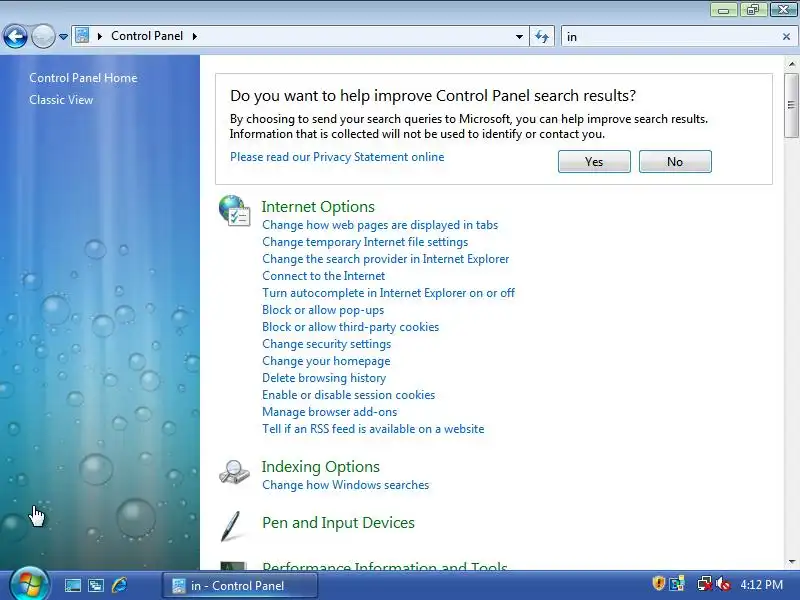Switch to Classic View

[x=61, y=100]
